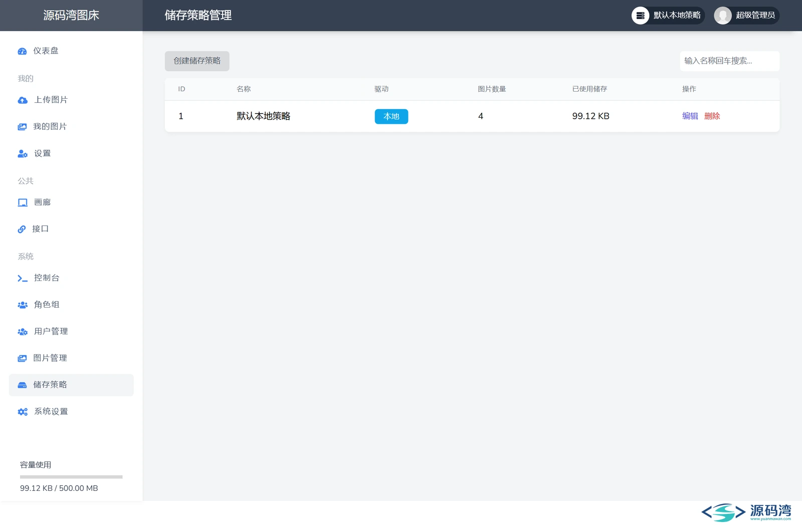
Task: Open 系统设置 menu entry
Action: coord(71,412)
